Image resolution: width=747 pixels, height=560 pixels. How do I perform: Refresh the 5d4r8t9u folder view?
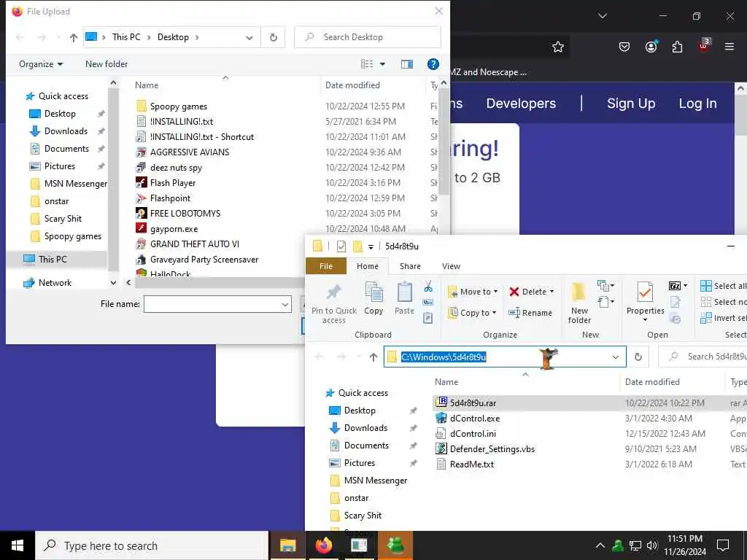[x=638, y=357]
